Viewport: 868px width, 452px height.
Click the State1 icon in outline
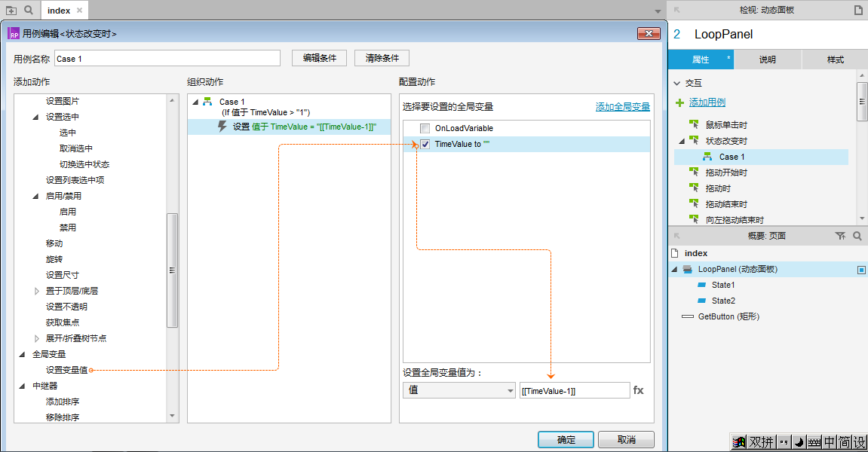tap(701, 285)
